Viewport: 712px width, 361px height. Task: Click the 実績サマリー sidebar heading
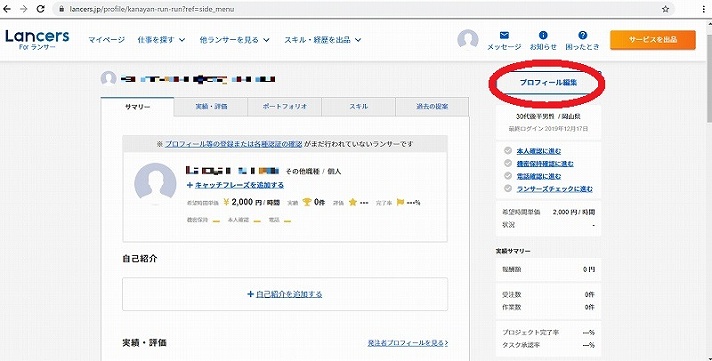tap(513, 251)
